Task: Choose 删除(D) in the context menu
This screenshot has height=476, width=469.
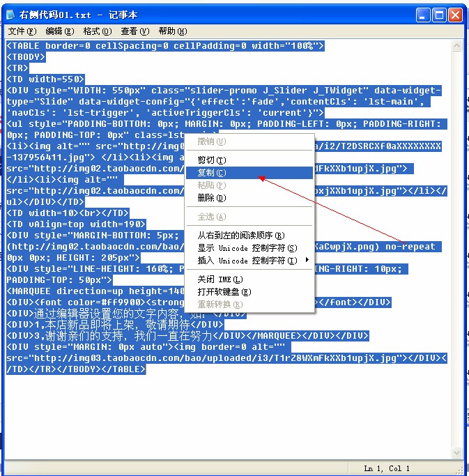Action: pos(249,198)
